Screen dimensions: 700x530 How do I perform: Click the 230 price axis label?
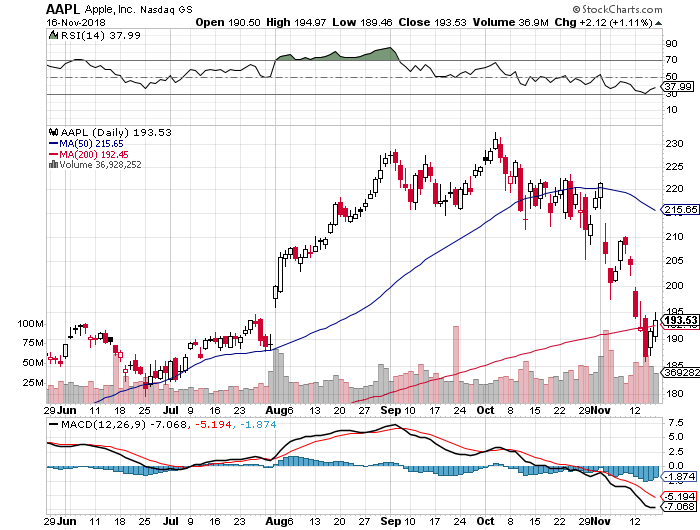click(x=674, y=144)
